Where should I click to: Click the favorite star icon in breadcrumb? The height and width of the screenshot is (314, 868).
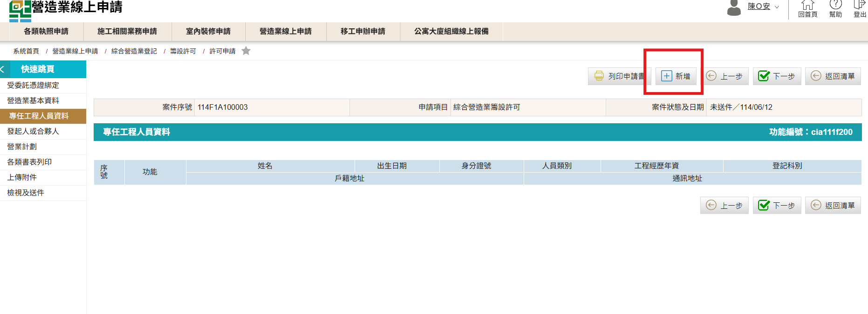pyautogui.click(x=246, y=51)
